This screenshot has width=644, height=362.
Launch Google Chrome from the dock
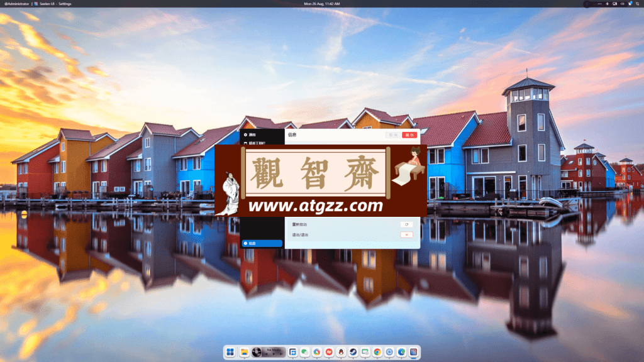coord(377,352)
